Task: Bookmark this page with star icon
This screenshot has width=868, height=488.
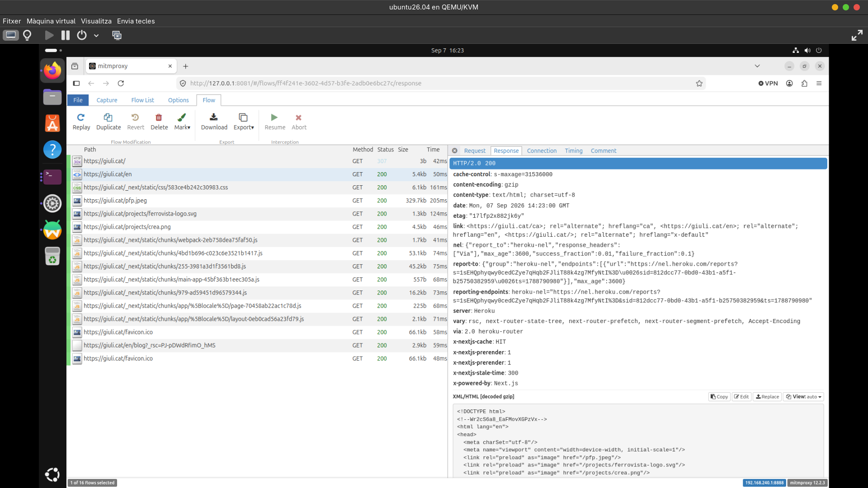Action: point(699,83)
